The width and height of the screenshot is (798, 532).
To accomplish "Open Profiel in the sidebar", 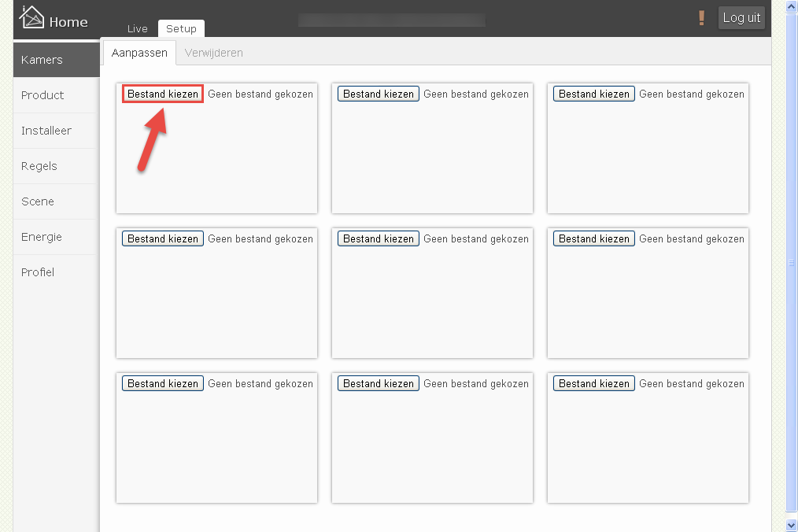I will point(56,272).
